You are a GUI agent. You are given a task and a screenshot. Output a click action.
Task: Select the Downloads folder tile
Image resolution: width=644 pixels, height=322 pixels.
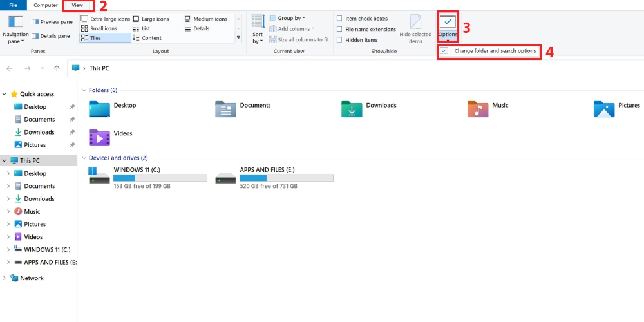368,109
